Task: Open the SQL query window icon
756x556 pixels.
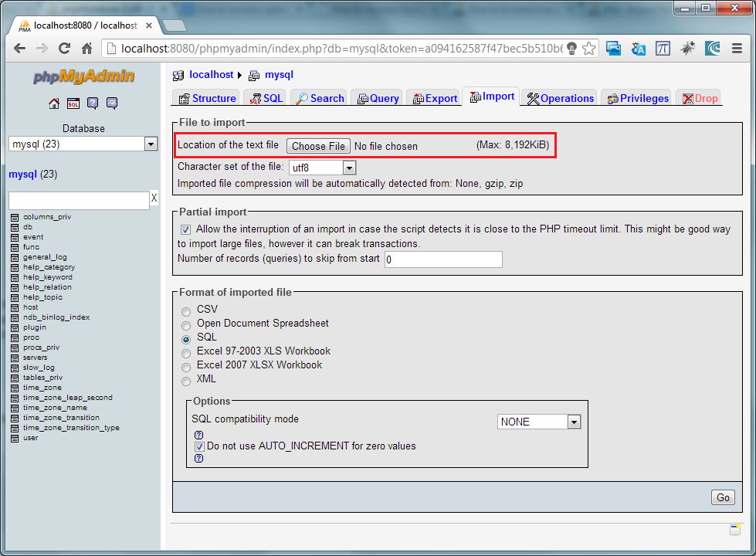Action: tap(73, 103)
